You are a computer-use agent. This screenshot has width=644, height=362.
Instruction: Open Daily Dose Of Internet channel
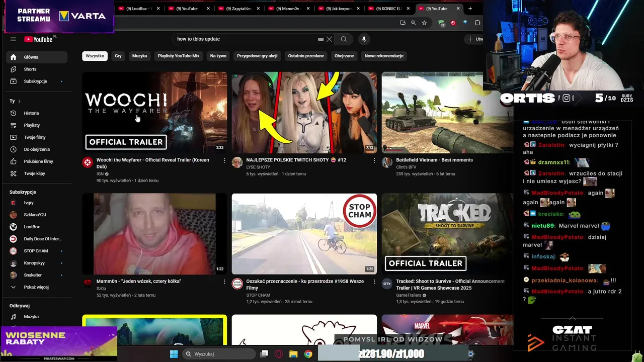coord(37,239)
